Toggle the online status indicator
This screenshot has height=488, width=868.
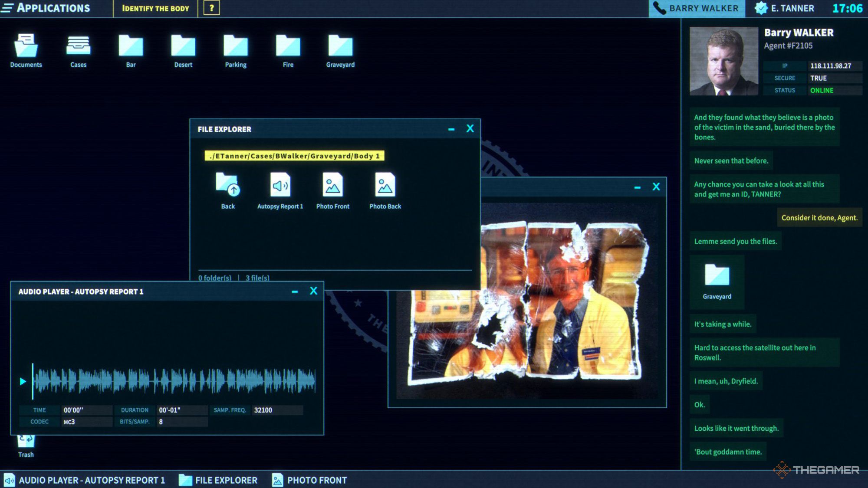click(822, 90)
